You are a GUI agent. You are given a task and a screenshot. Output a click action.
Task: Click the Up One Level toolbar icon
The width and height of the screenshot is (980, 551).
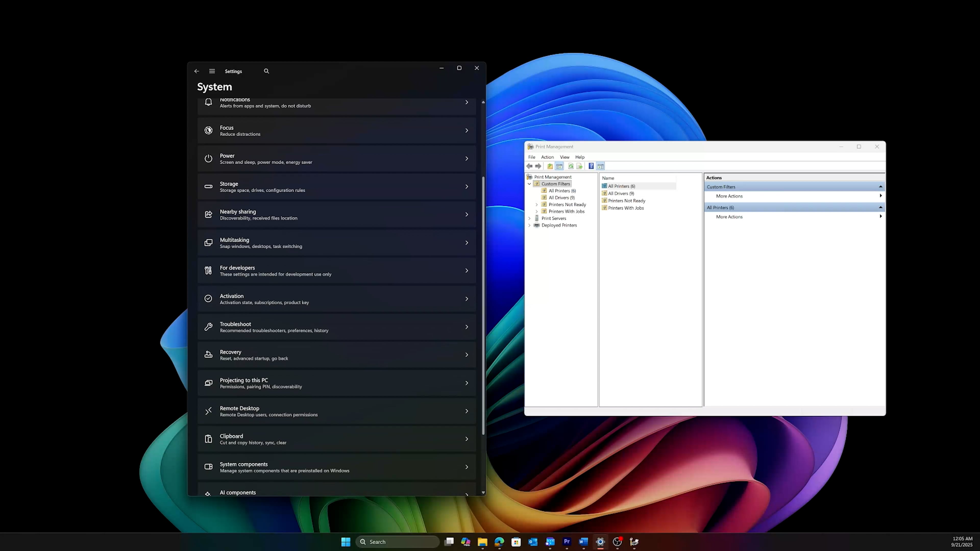pos(550,166)
